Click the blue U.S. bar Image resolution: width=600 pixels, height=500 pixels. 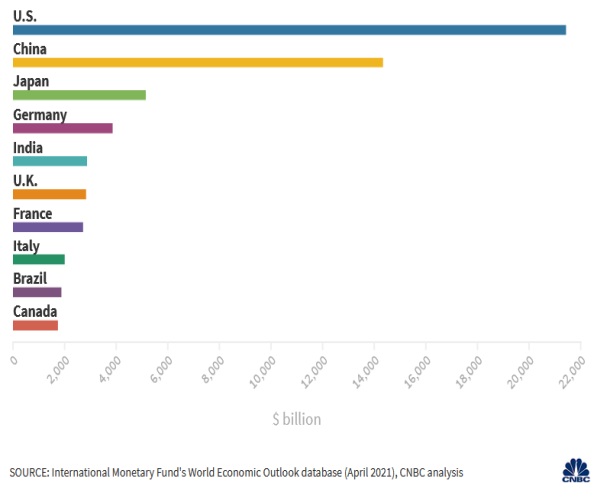click(289, 30)
